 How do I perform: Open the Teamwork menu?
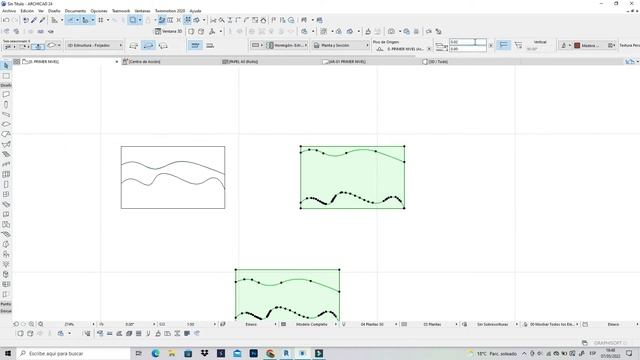121,11
